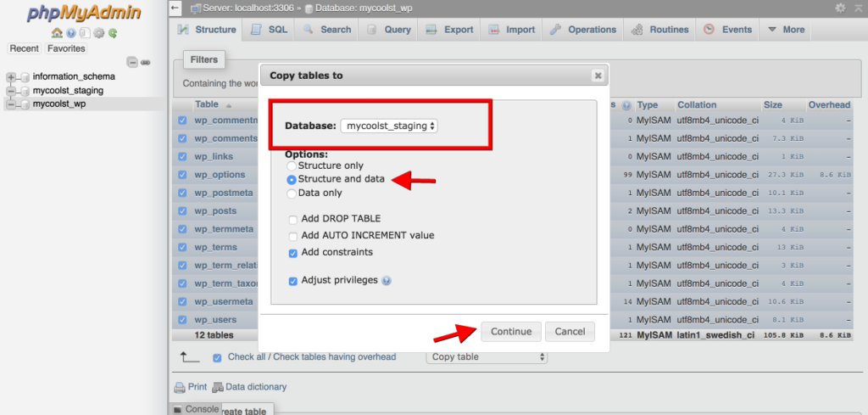Screen dimensions: 868x415
Task: Open the Copy table action dropdown
Action: (487, 357)
